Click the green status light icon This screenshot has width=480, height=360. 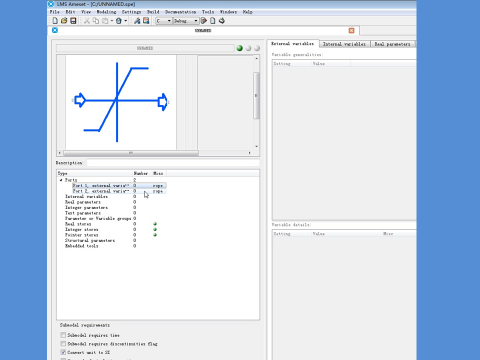pos(239,48)
